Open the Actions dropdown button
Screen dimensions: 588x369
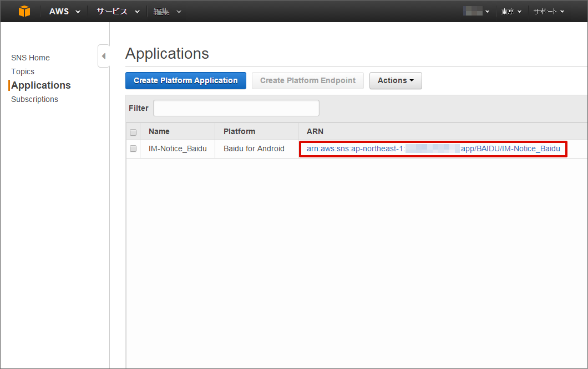point(396,80)
